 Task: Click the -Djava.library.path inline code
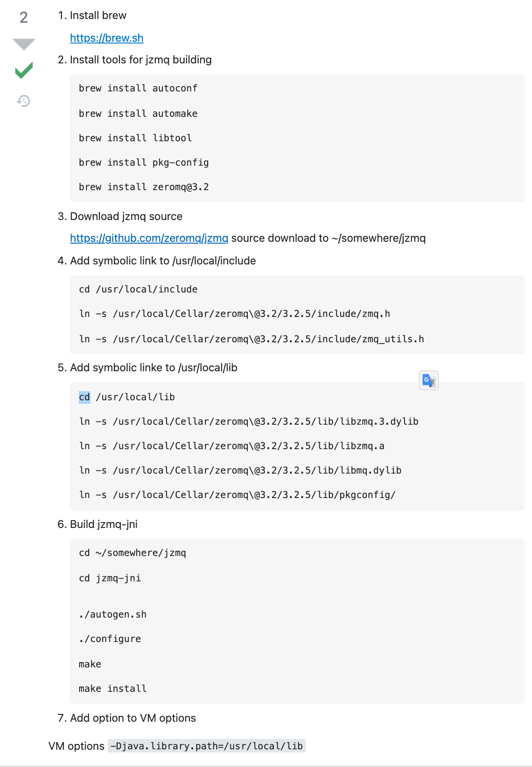[207, 746]
